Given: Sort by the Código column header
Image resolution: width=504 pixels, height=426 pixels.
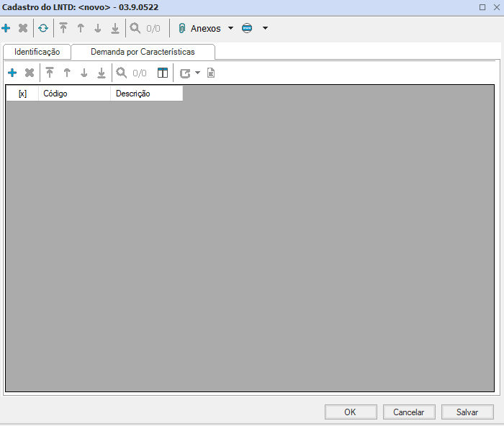Looking at the screenshot, I should pos(74,94).
